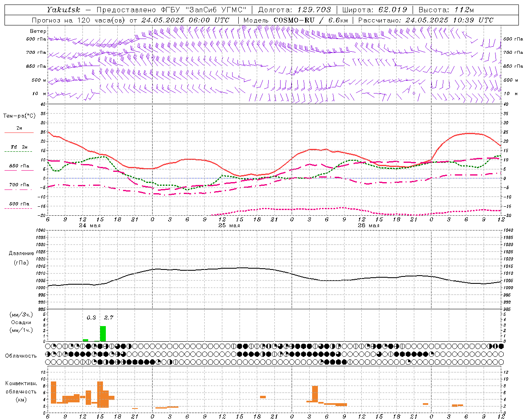
Task: Select the text 'Предоставлено ФГБУ "ЗапСиб УГМС"'
Action: coord(171,10)
